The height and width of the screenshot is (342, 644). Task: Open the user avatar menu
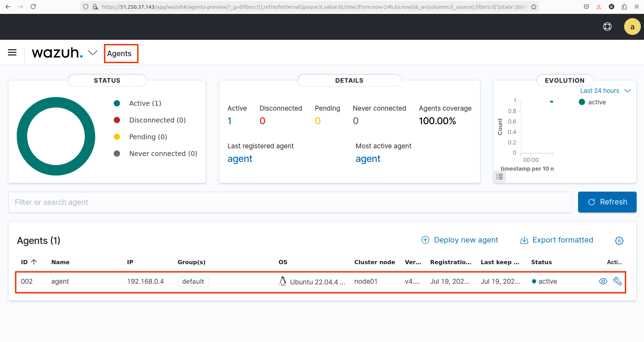click(632, 27)
